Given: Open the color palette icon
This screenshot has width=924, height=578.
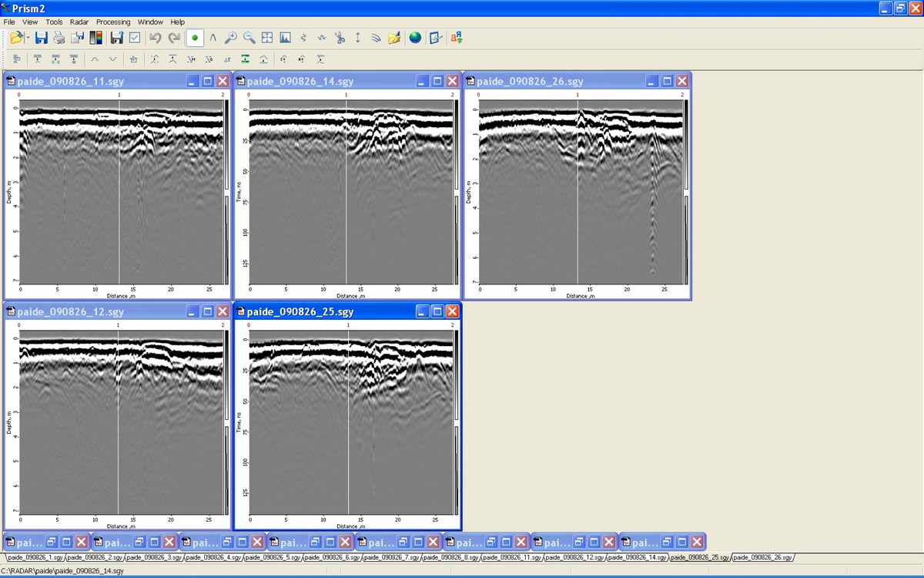Looking at the screenshot, I should coord(96,38).
